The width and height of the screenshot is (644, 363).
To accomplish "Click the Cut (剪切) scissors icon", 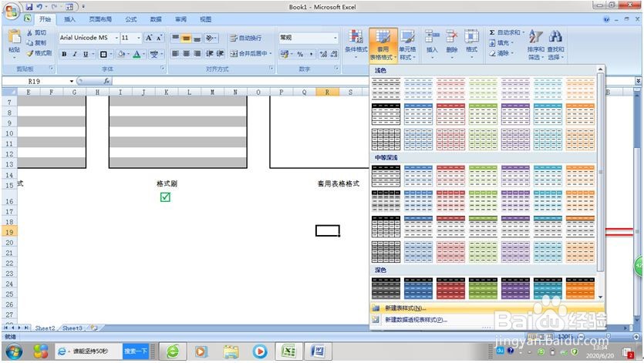I will click(29, 32).
